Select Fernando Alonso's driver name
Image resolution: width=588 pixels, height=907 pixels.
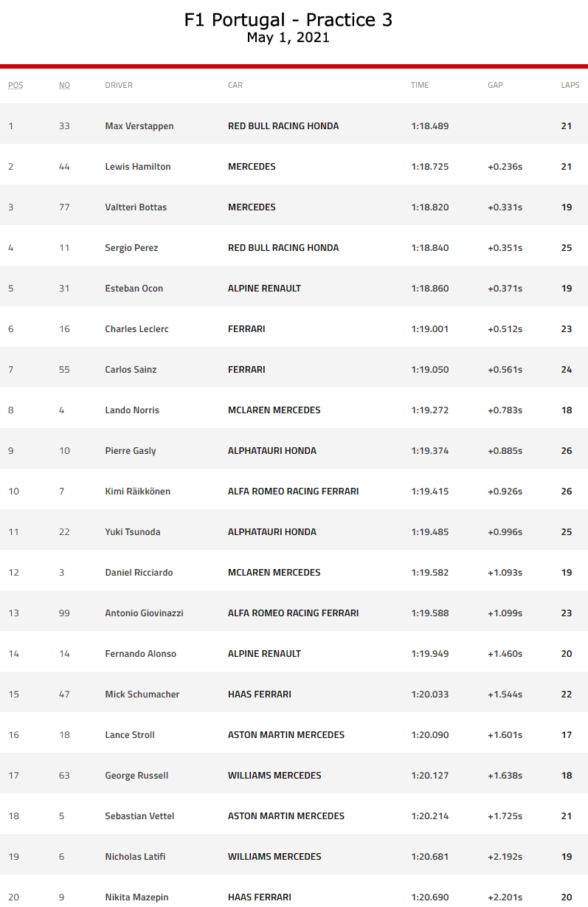[141, 654]
